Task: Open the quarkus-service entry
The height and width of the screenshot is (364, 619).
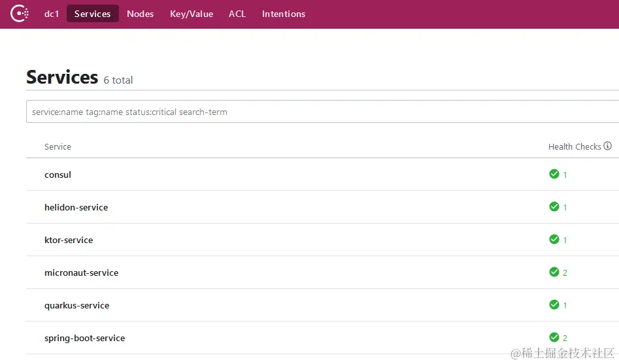Action: click(x=77, y=306)
